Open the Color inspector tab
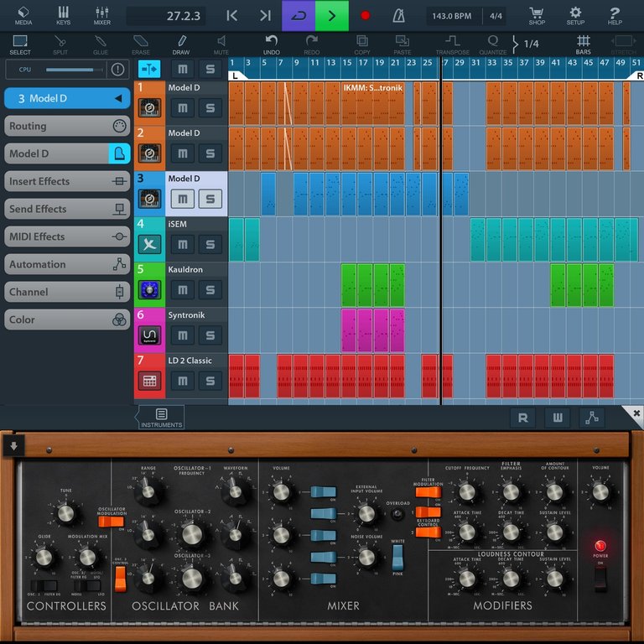The image size is (644, 644). pyautogui.click(x=67, y=319)
